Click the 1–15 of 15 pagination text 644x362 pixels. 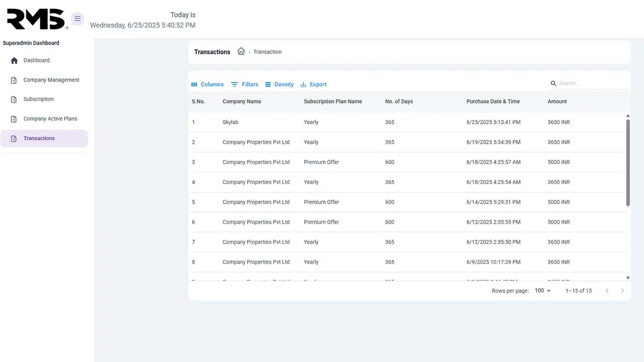(x=579, y=291)
